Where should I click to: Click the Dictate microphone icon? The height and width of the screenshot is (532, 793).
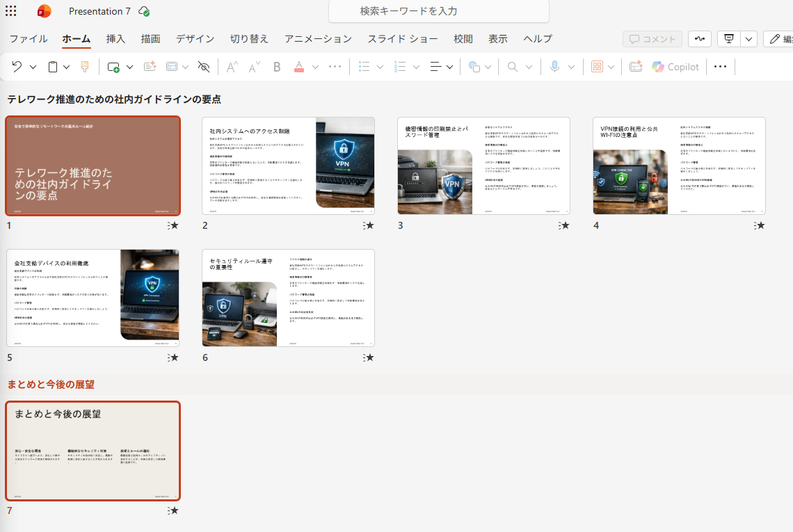click(554, 67)
